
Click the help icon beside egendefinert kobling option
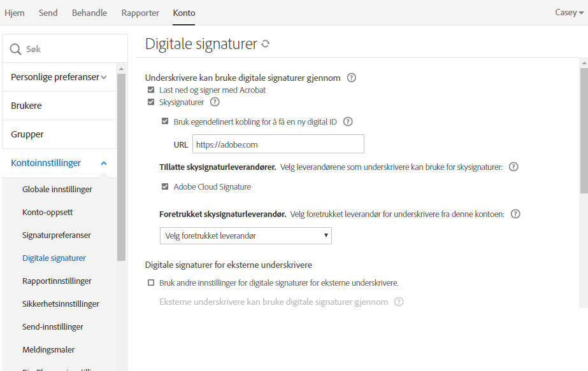pyautogui.click(x=348, y=121)
